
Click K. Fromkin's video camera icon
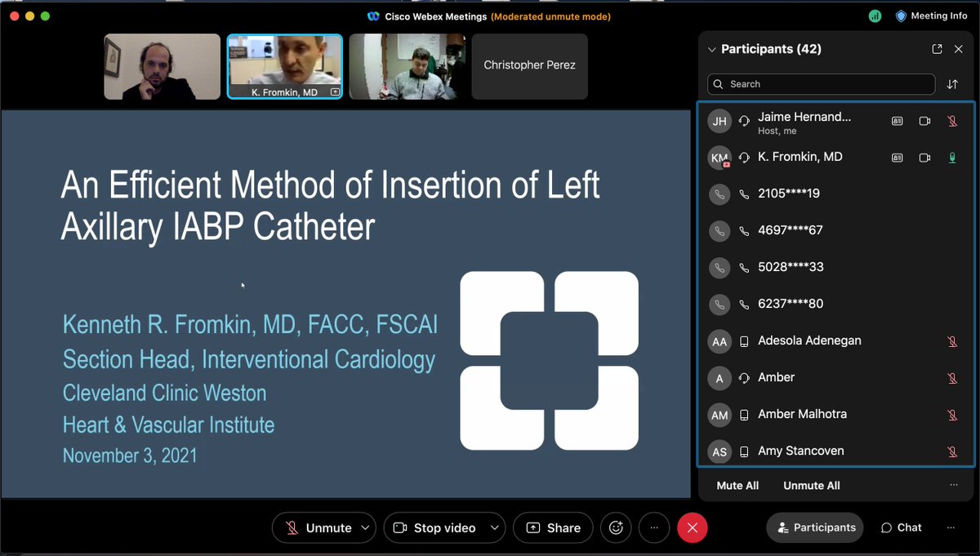pyautogui.click(x=924, y=158)
